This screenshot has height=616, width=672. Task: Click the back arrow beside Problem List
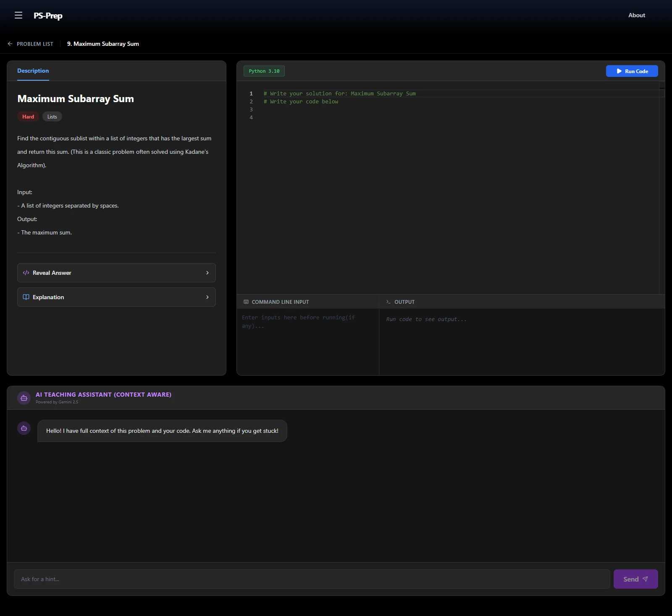click(x=10, y=44)
